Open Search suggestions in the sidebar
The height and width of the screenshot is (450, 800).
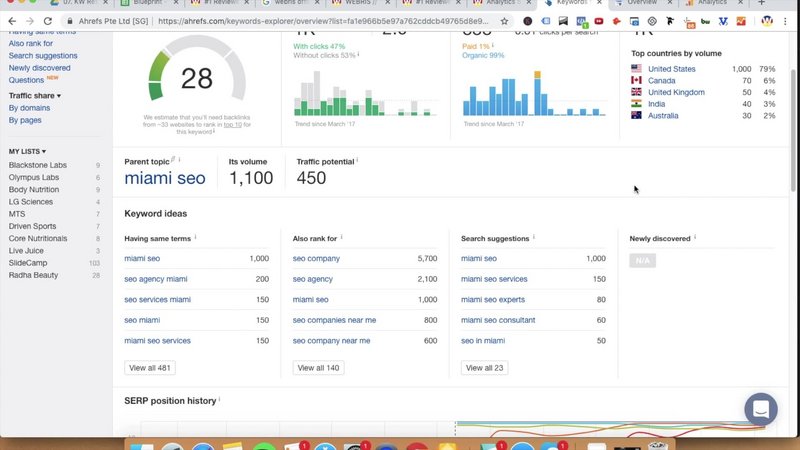pyautogui.click(x=43, y=56)
